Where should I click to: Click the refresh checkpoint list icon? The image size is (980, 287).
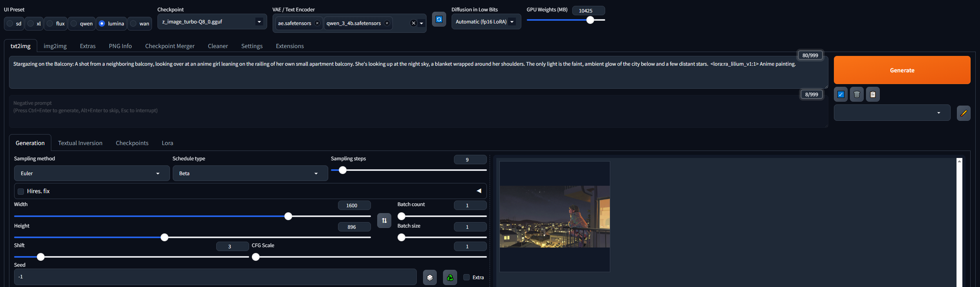[439, 20]
